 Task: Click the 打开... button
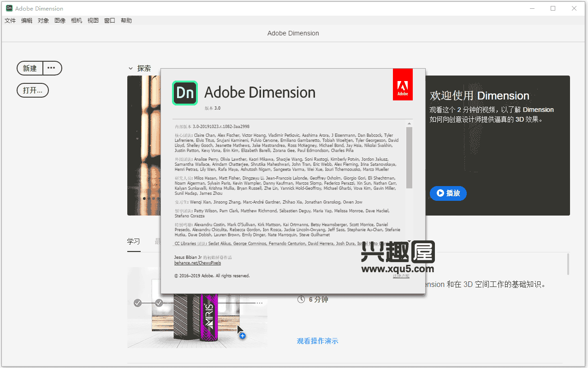(x=33, y=90)
